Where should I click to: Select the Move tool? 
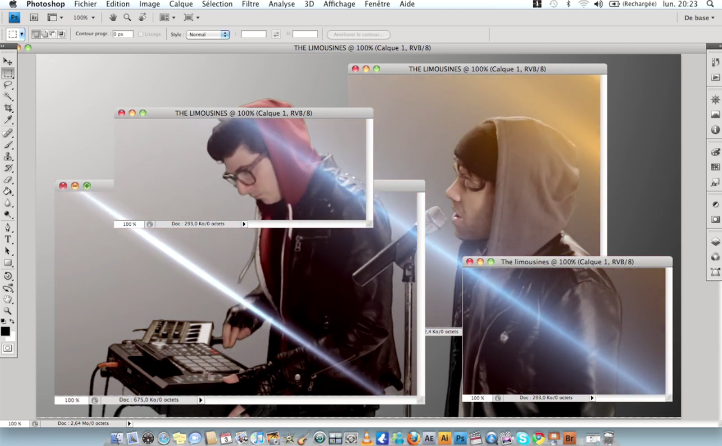(x=8, y=61)
